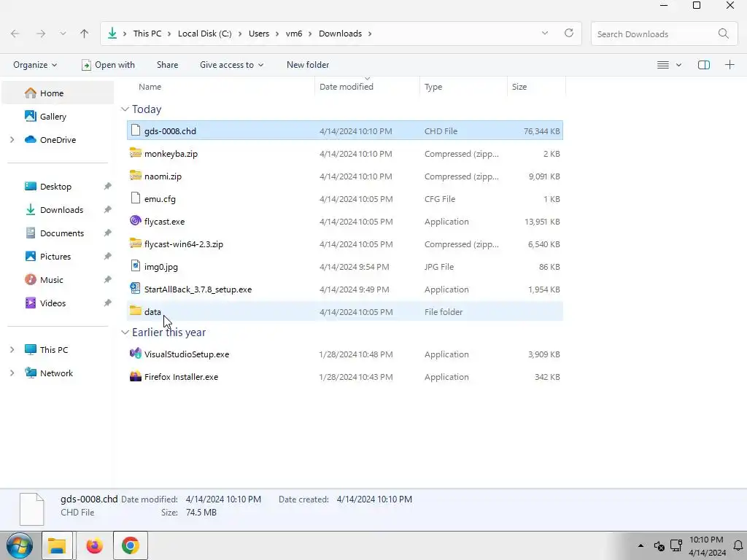Select the emu.cfg file icon
747x560 pixels.
click(136, 198)
